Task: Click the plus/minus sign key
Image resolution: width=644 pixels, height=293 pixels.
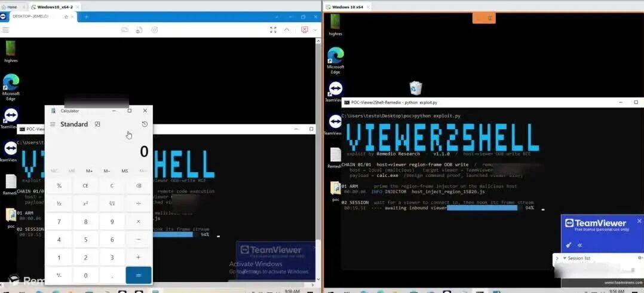Action: pyautogui.click(x=59, y=275)
